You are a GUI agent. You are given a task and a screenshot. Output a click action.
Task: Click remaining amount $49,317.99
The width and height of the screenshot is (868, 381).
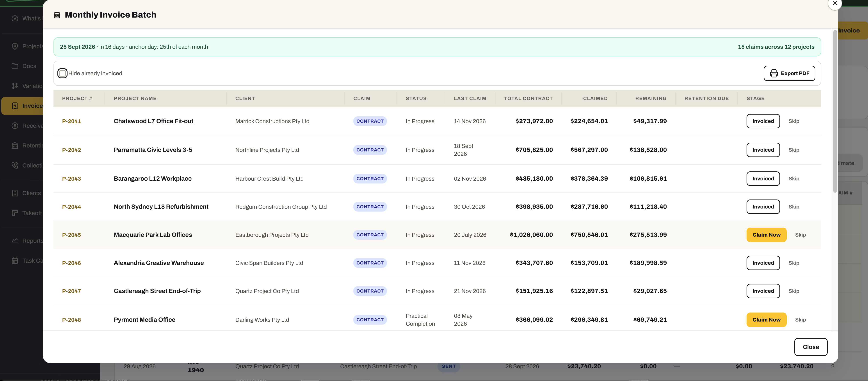point(650,121)
